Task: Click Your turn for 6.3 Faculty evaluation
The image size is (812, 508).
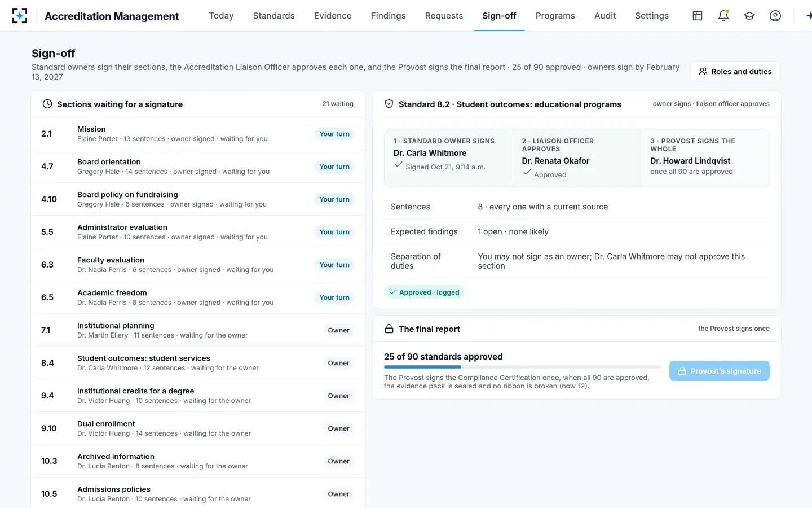Action: coord(334,265)
